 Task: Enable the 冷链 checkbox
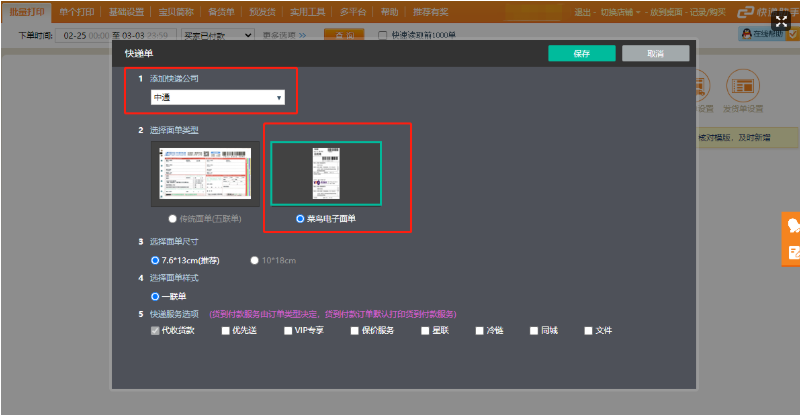click(x=479, y=331)
